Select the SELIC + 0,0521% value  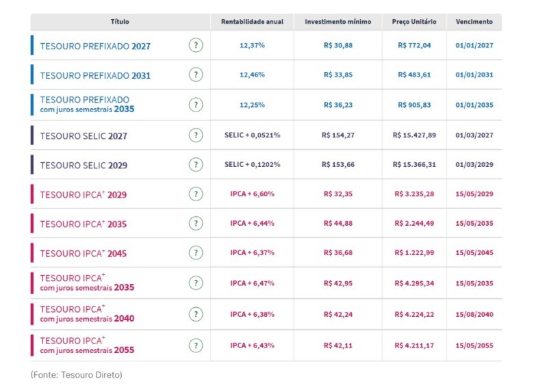tap(252, 135)
